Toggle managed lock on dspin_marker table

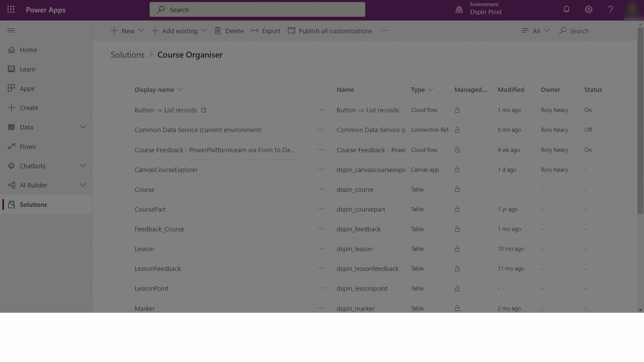point(458,308)
